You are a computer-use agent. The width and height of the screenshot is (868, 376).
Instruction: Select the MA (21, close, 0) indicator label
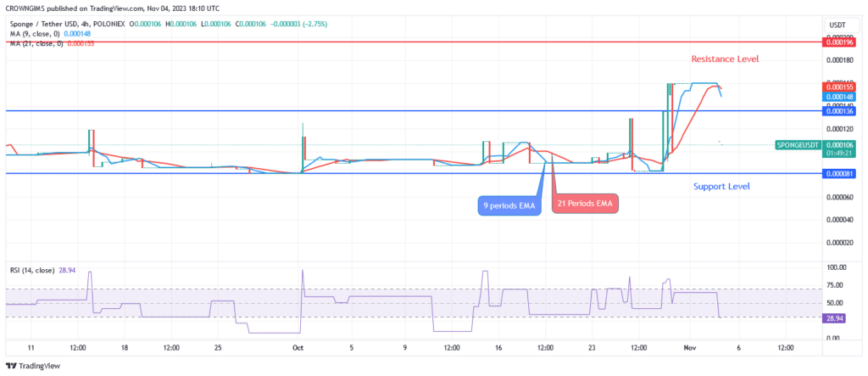pyautogui.click(x=36, y=43)
